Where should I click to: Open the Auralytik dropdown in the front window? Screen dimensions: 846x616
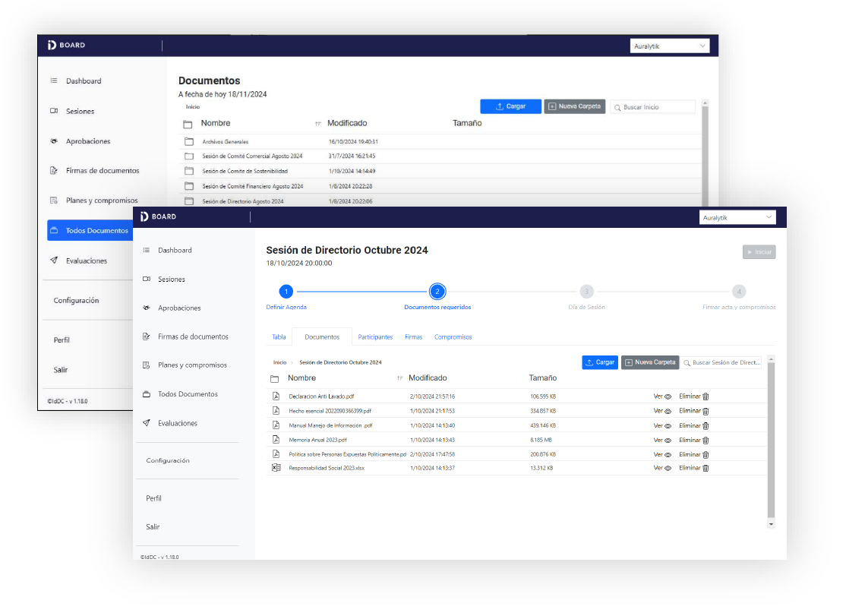click(x=737, y=218)
